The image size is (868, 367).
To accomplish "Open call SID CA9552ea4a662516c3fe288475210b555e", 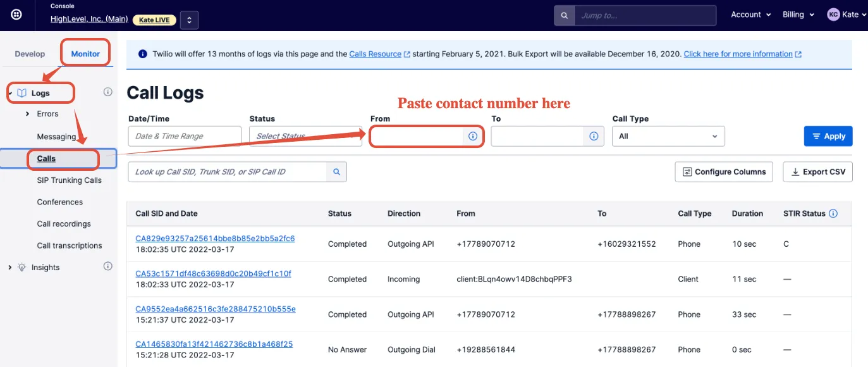I will click(216, 309).
